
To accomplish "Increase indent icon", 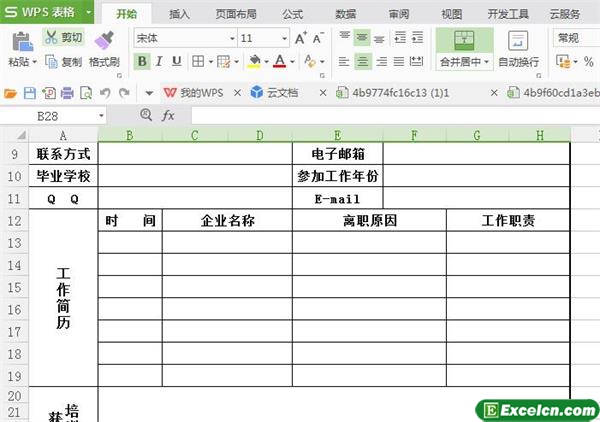I will pos(417,37).
